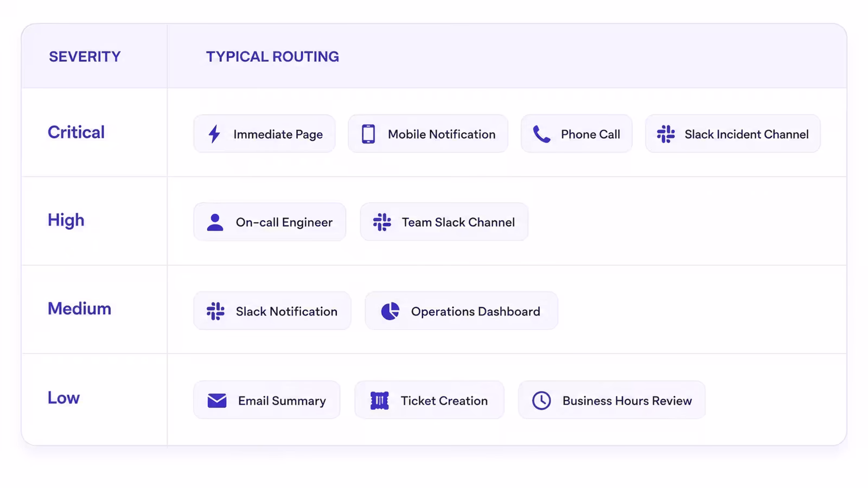Select the "Slack Incident Channel" label
The width and height of the screenshot is (868, 488).
[746, 134]
